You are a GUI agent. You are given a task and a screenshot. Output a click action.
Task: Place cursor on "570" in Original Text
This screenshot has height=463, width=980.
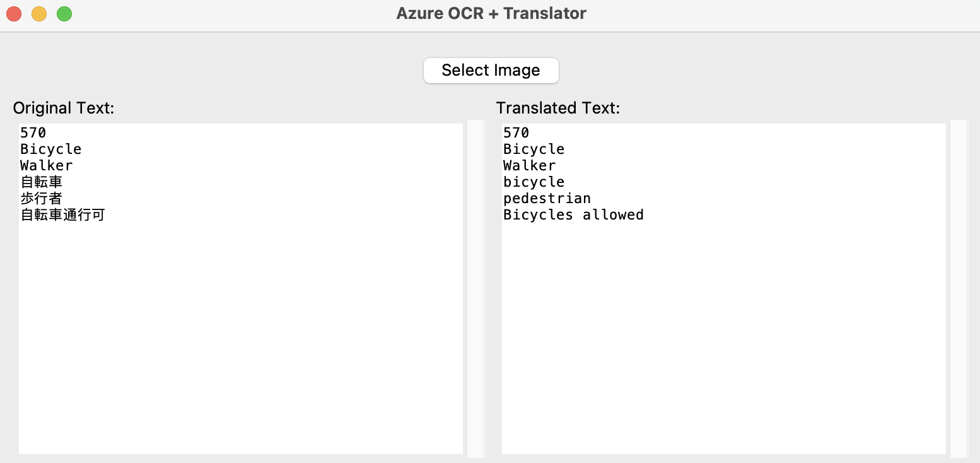tap(33, 132)
